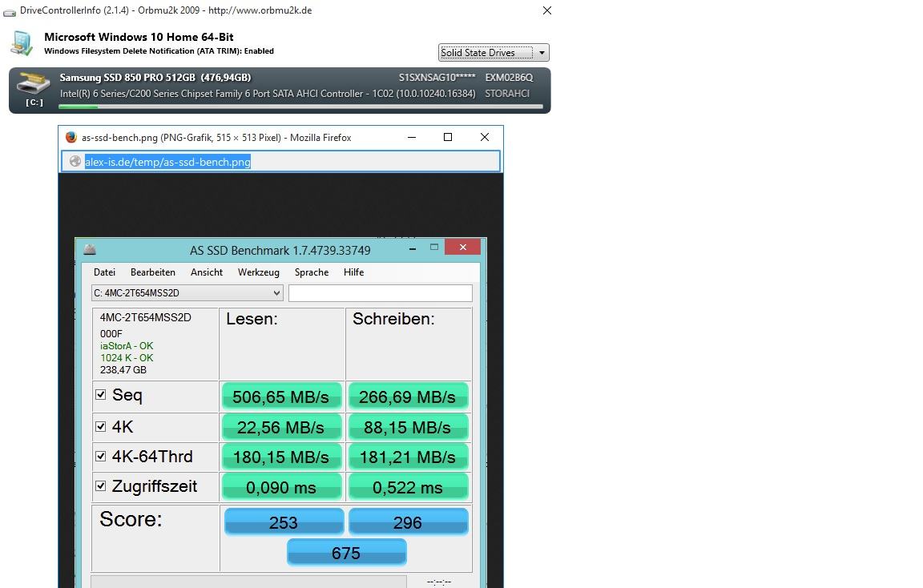
Task: Click 4K read value 22,56 MB/s
Action: coord(281,427)
